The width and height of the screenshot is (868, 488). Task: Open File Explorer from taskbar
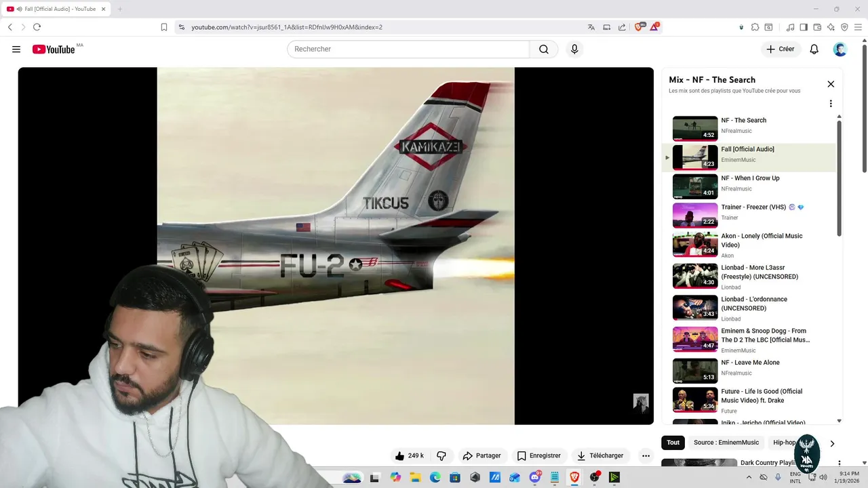click(x=415, y=477)
